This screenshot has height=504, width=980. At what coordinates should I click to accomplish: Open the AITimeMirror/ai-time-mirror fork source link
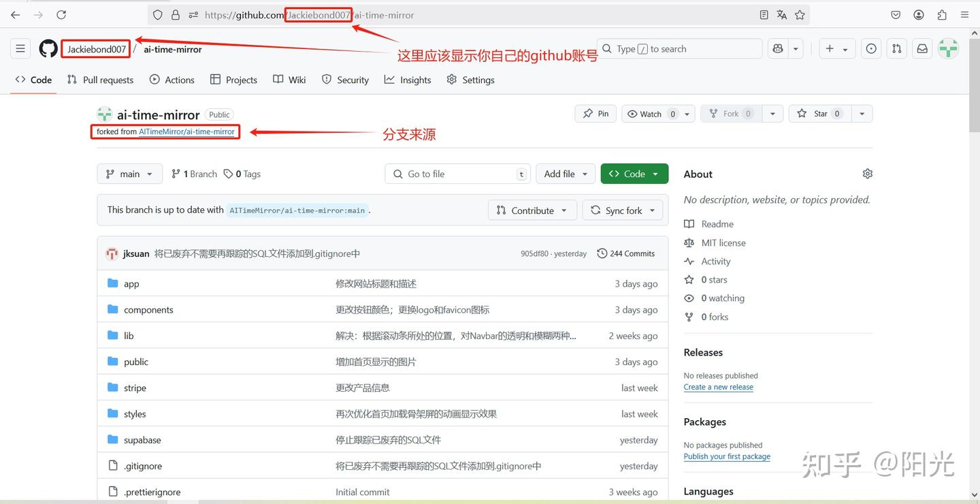point(189,131)
